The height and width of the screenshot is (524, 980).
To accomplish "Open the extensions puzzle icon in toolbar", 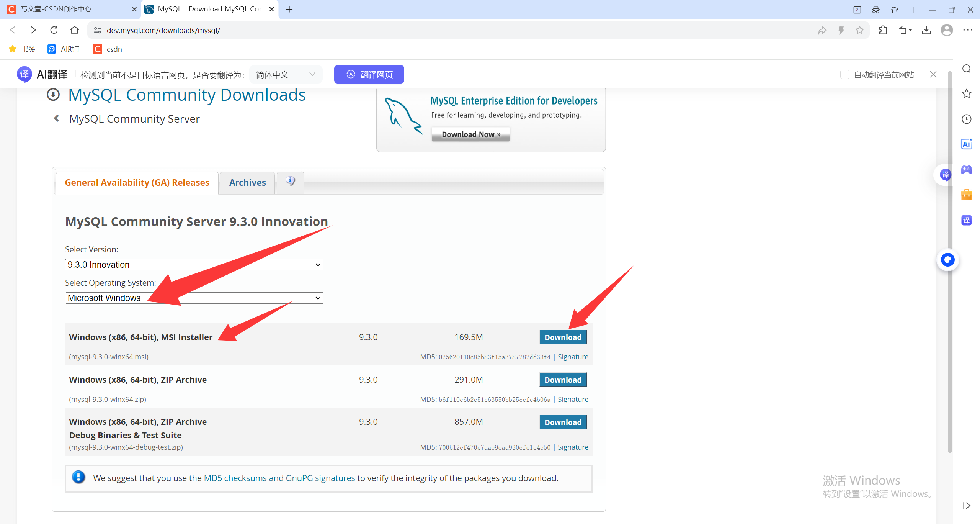I will [x=883, y=30].
